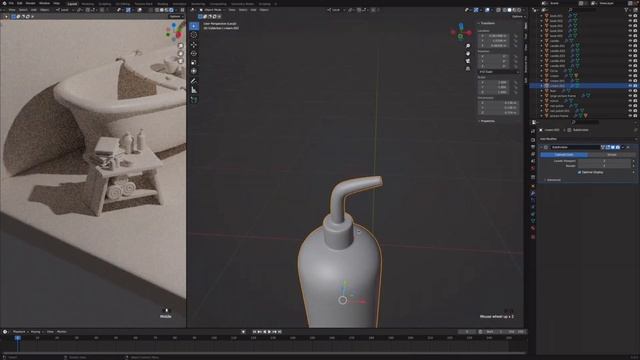The height and width of the screenshot is (360, 640).
Task: Click the timeline playhead frame marker
Action: pyautogui.click(x=18, y=338)
